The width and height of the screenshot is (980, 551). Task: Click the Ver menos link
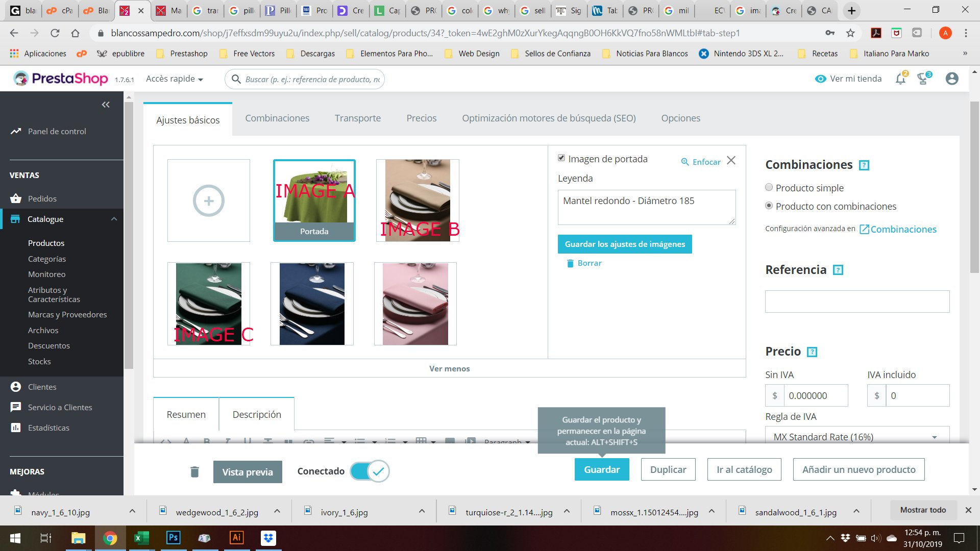pyautogui.click(x=449, y=368)
